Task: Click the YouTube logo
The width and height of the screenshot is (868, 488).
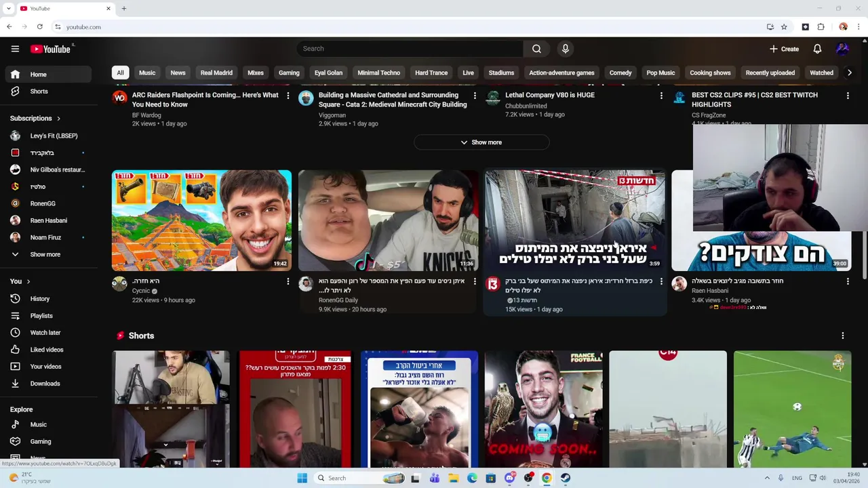Action: [x=50, y=49]
